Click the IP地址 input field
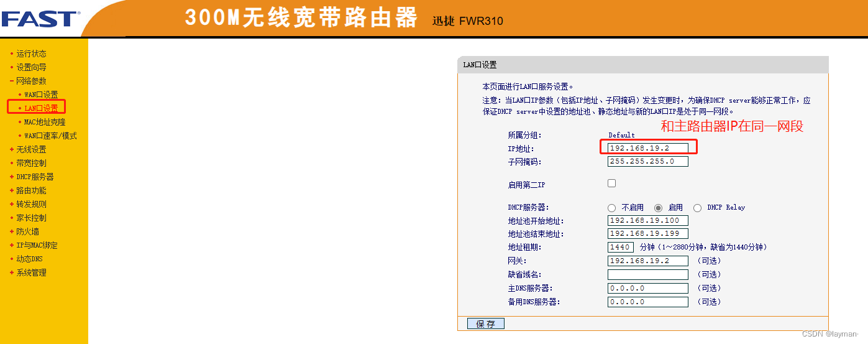This screenshot has width=868, height=344. pyautogui.click(x=648, y=148)
